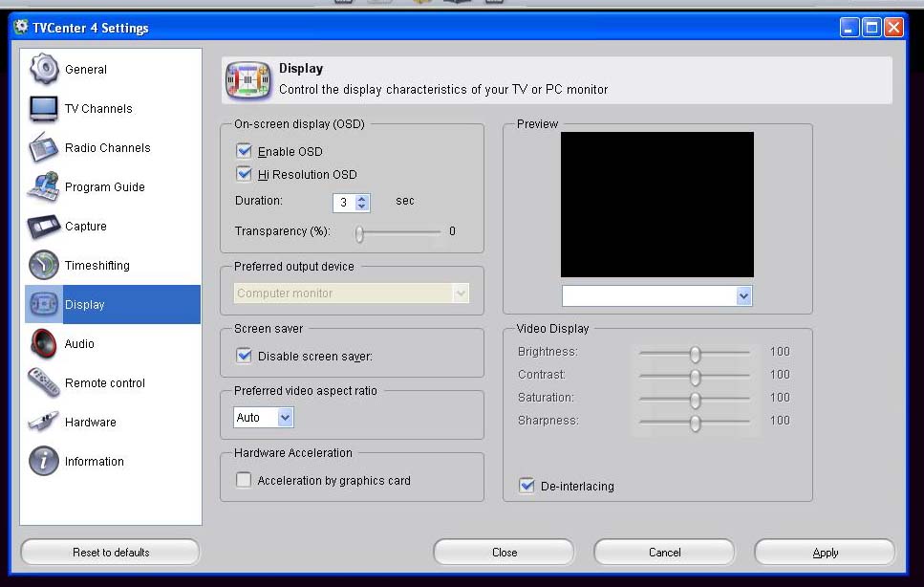Maximize the TVCenter Settings window

tap(871, 27)
